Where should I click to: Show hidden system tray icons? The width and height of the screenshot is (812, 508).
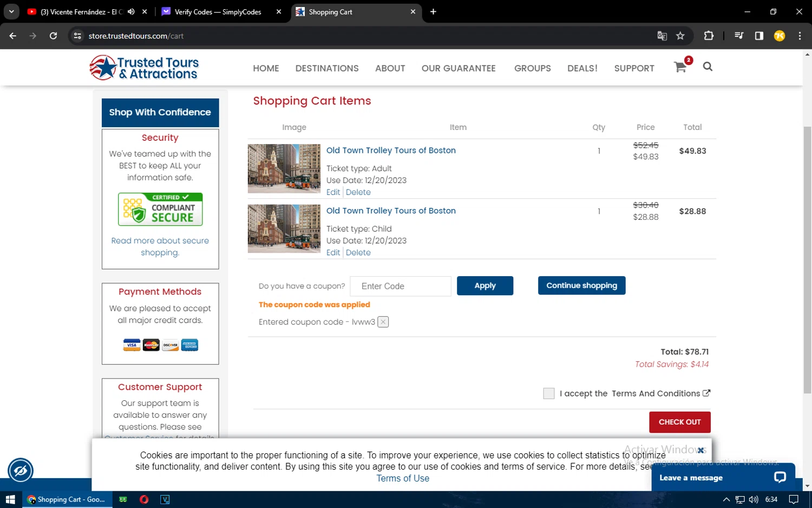(726, 499)
